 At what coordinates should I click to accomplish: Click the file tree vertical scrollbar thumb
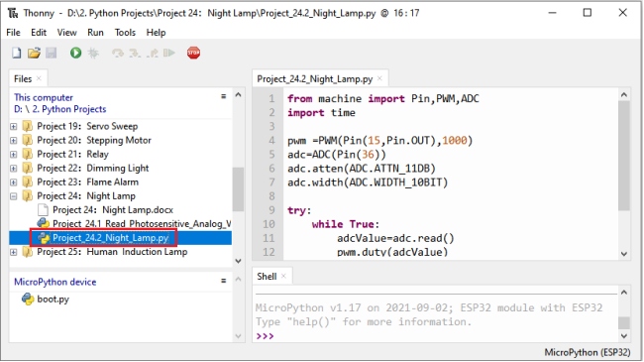238,188
